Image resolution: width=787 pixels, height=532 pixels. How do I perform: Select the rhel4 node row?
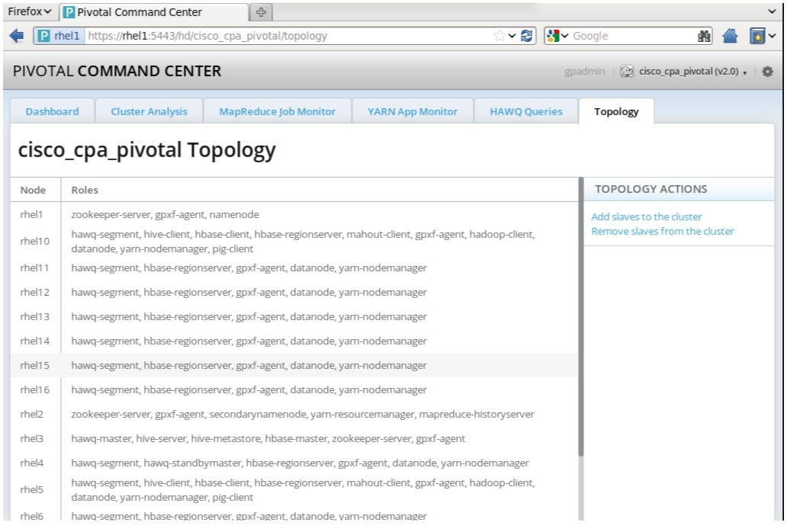point(294,463)
